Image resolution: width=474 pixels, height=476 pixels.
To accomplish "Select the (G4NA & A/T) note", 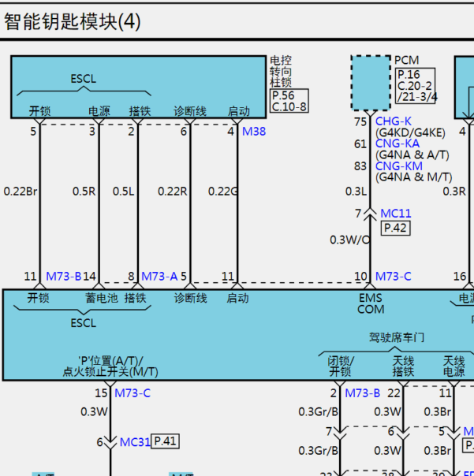I will (412, 154).
